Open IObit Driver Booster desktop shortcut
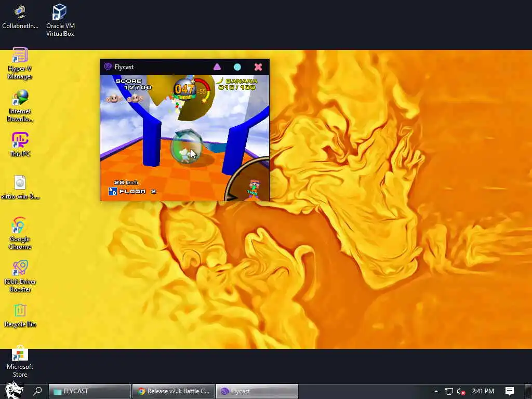This screenshot has width=532, height=399. (20, 276)
